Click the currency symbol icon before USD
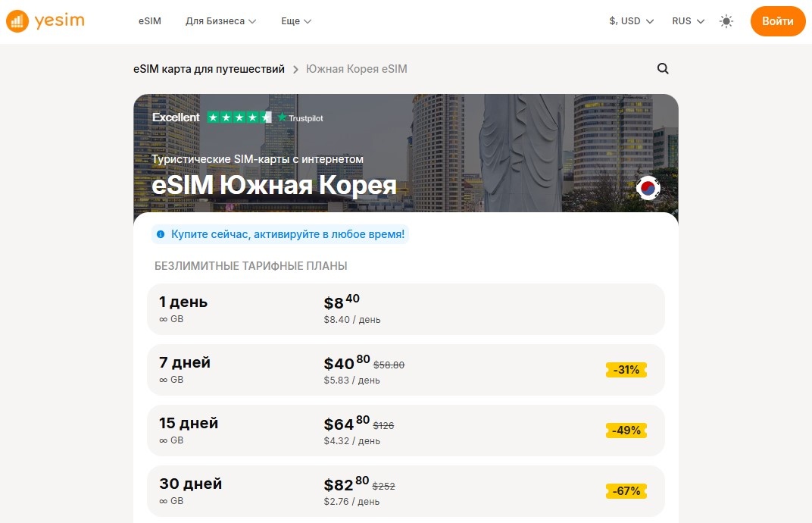The height and width of the screenshot is (523, 812). (x=613, y=20)
